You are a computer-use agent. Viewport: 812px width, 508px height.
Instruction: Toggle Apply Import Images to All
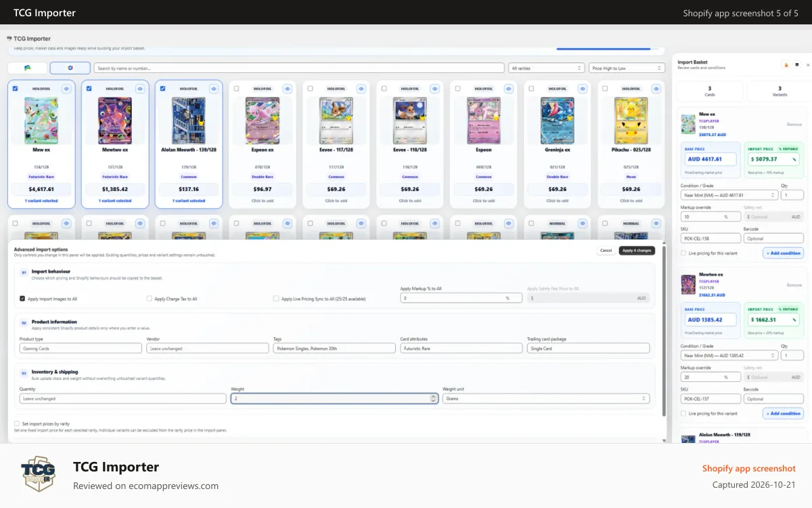click(x=22, y=298)
